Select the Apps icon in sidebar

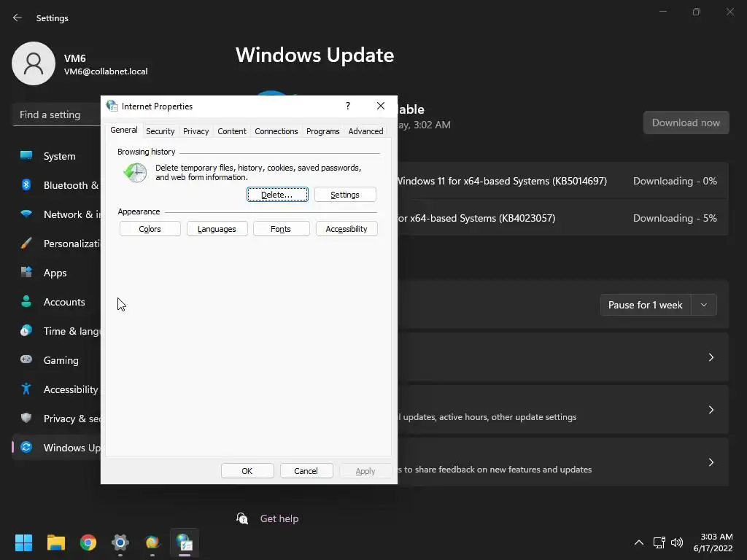26,273
